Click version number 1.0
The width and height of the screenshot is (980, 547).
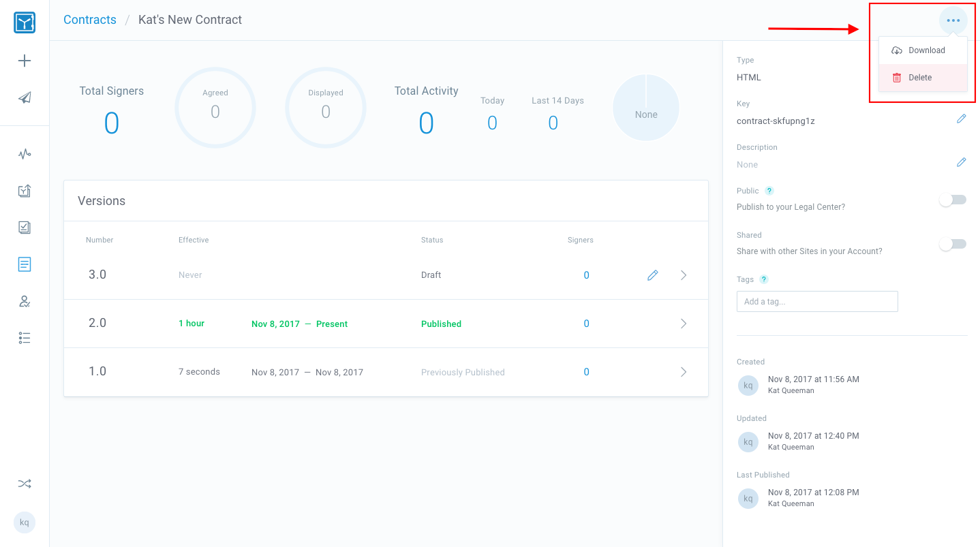97,371
